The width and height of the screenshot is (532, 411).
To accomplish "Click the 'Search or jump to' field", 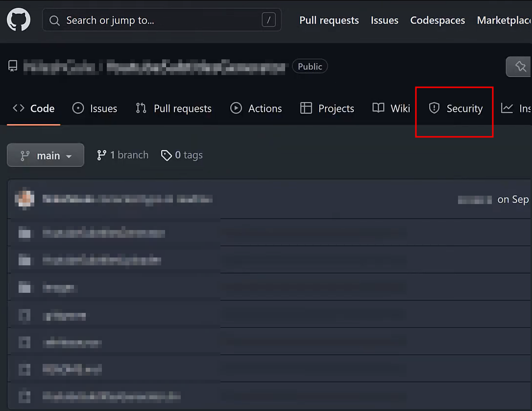I will click(162, 20).
